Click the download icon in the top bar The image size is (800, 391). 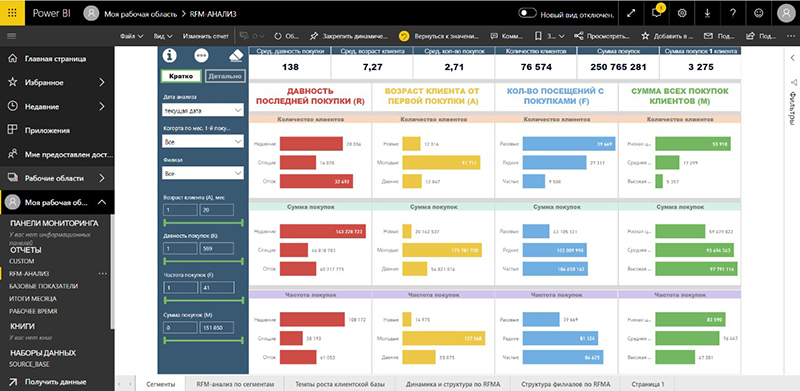pos(708,13)
